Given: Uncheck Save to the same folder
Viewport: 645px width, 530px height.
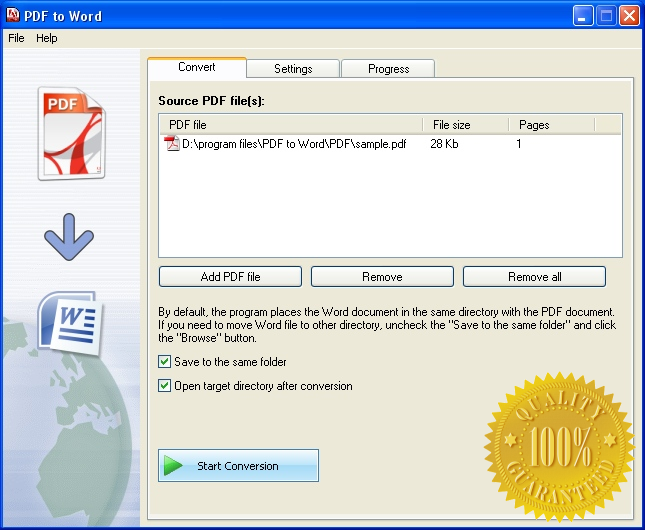Looking at the screenshot, I should [165, 362].
